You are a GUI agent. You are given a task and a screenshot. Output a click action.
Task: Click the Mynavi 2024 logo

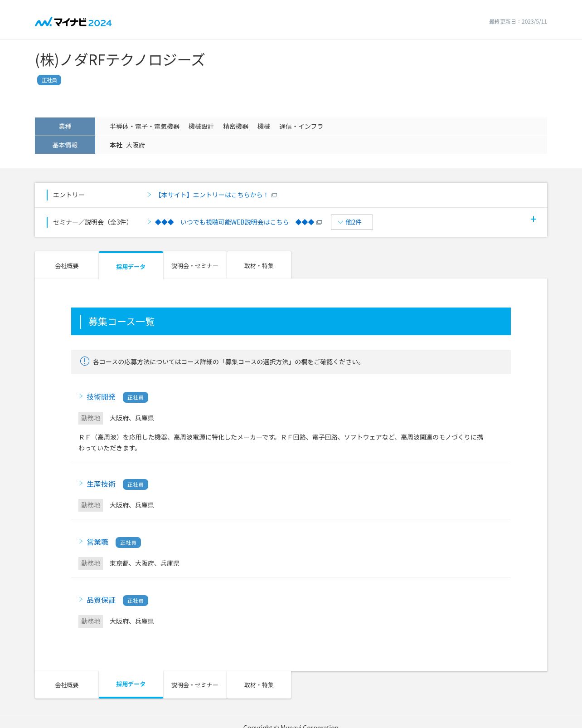point(73,22)
